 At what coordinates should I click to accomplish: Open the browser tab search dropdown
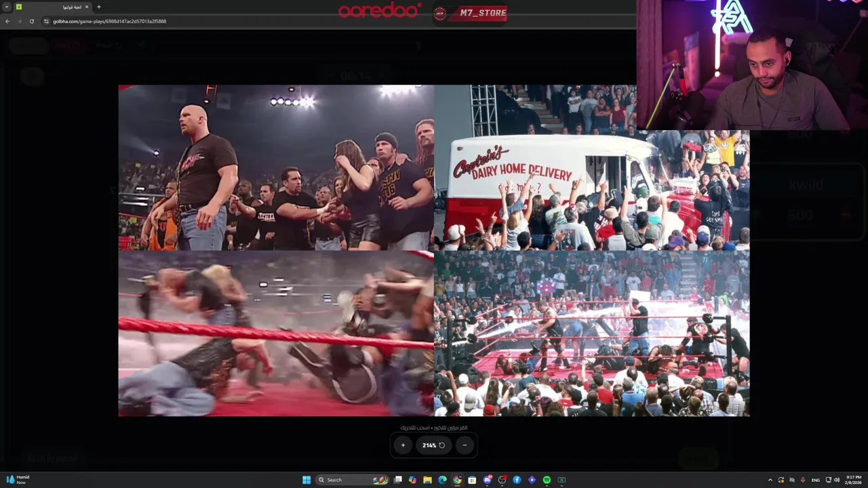point(7,7)
